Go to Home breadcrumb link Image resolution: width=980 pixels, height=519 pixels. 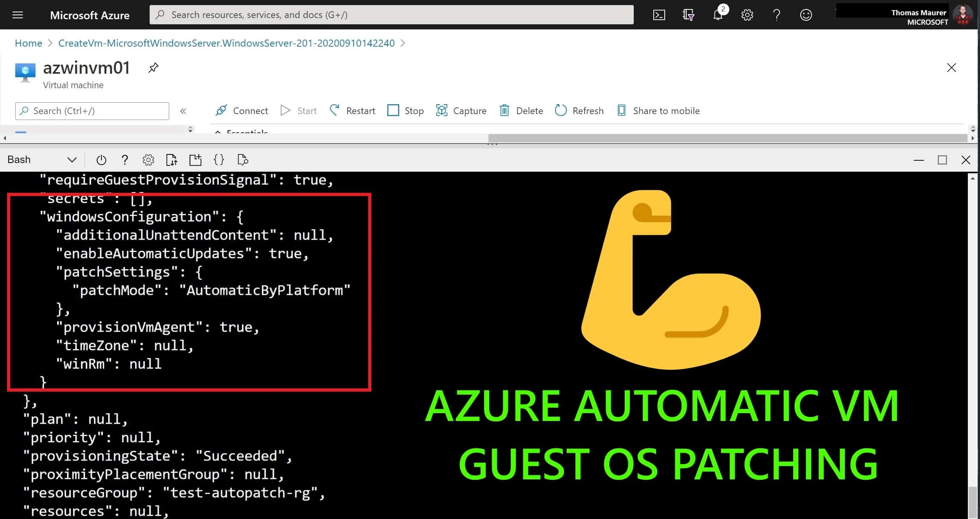pyautogui.click(x=28, y=43)
